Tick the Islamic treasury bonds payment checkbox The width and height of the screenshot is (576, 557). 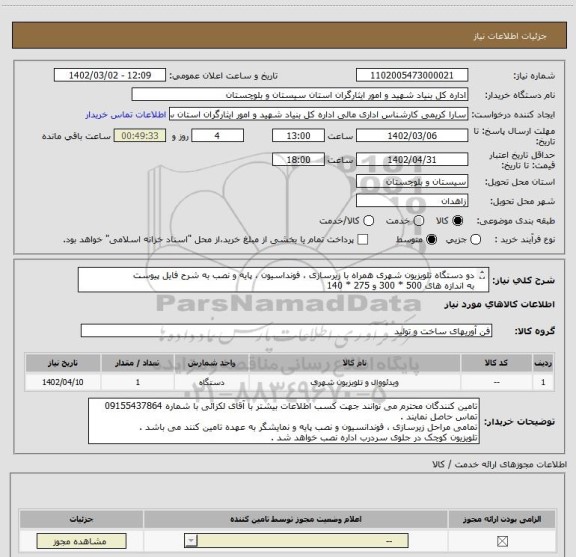coord(363,240)
